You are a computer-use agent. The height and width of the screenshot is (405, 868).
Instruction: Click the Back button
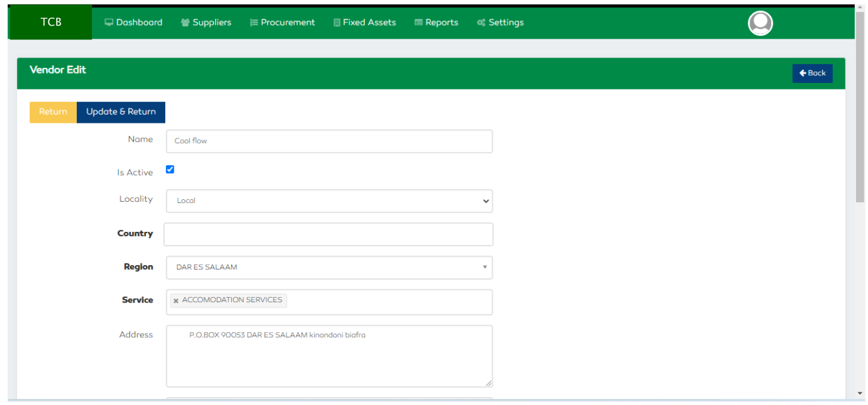(x=812, y=73)
